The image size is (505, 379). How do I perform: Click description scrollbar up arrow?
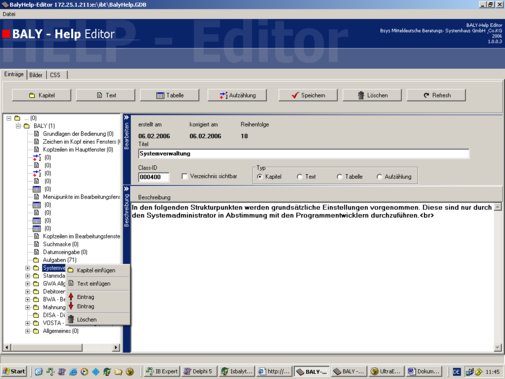tap(497, 207)
